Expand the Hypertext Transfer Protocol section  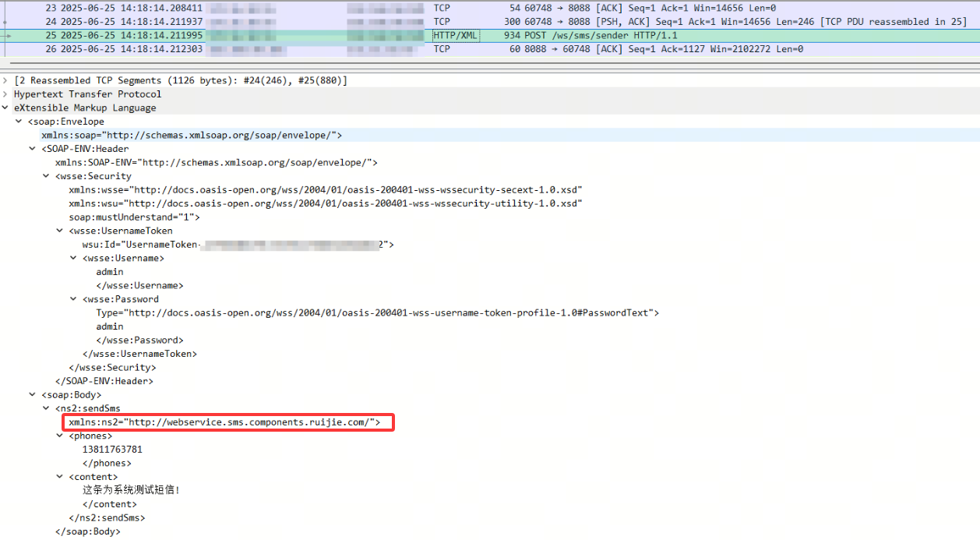coord(5,94)
